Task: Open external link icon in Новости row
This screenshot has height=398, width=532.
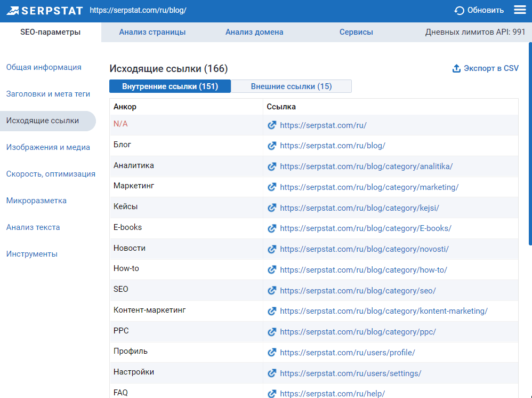Action: click(x=272, y=249)
